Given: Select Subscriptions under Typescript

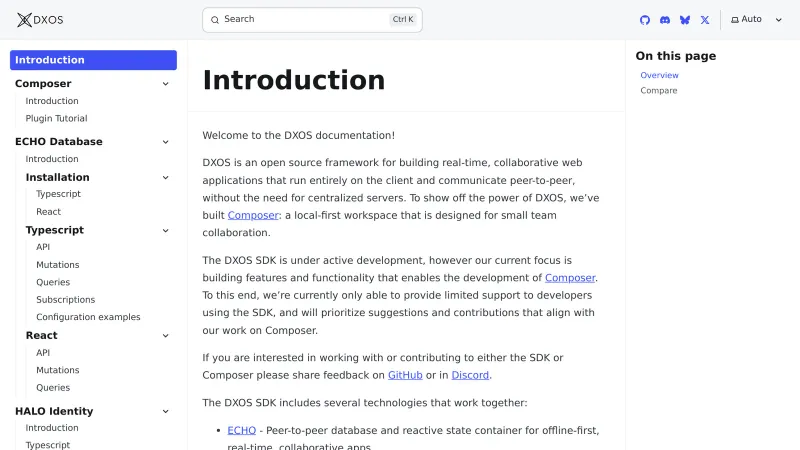Looking at the screenshot, I should [66, 300].
